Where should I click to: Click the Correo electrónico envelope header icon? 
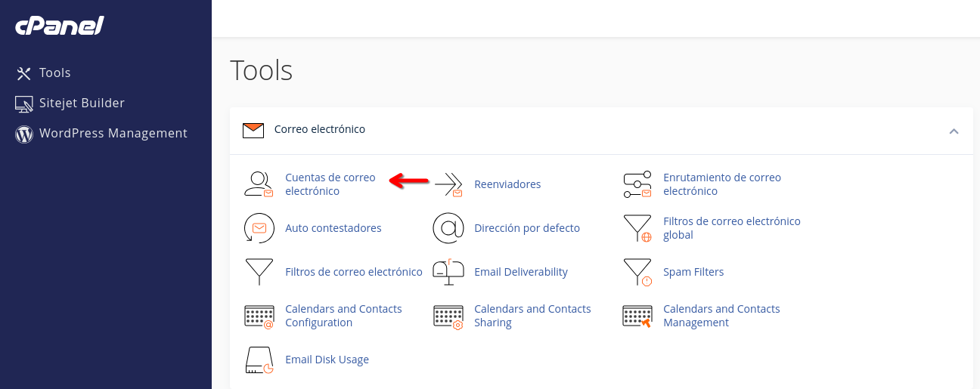[x=253, y=130]
